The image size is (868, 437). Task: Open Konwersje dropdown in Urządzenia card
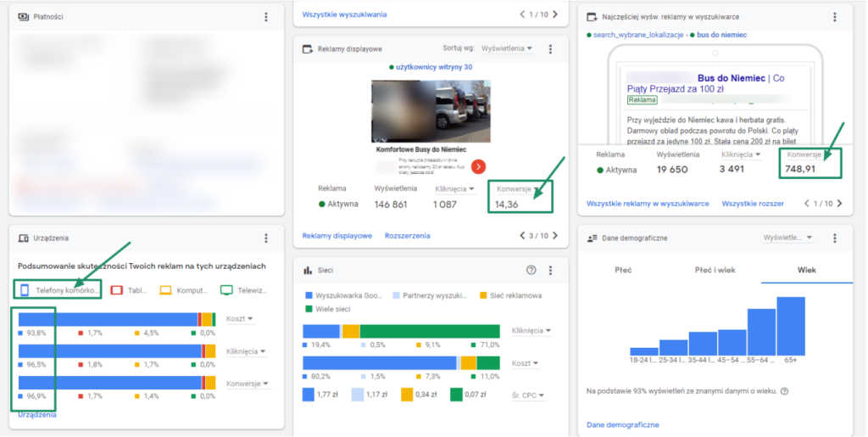tap(248, 384)
